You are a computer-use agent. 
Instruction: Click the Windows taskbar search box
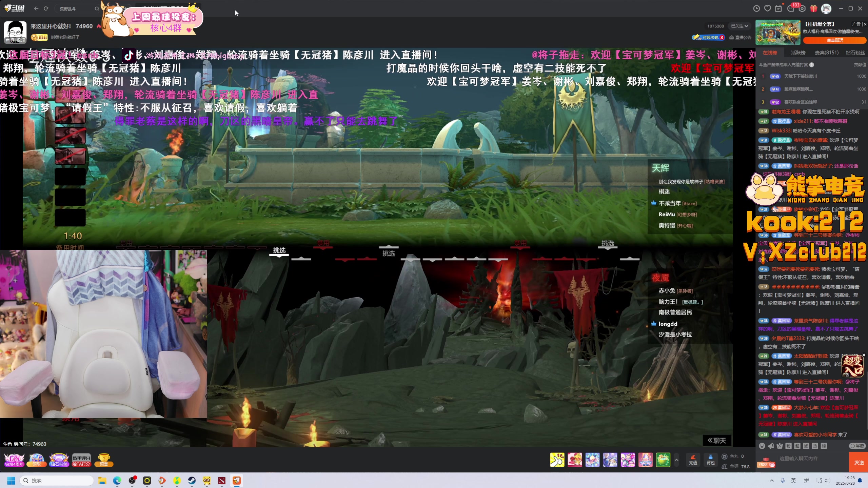pyautogui.click(x=56, y=480)
